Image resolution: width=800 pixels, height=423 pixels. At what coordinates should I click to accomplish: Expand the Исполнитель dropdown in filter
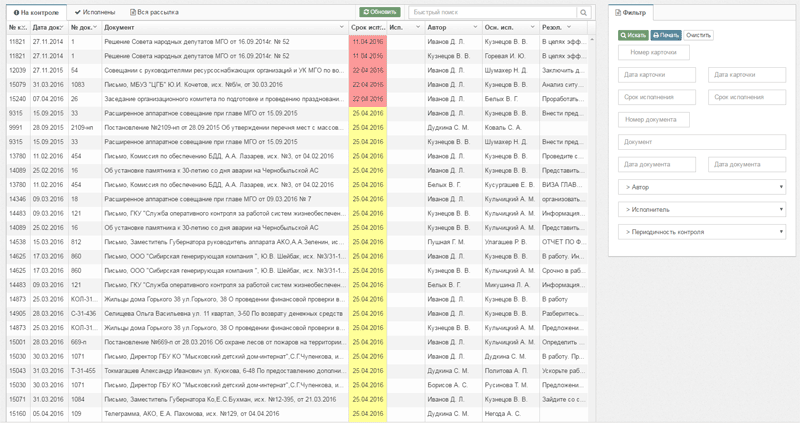pyautogui.click(x=701, y=209)
